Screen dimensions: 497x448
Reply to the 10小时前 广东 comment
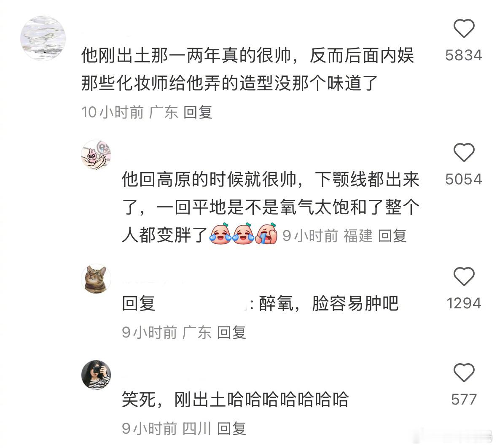(x=198, y=112)
